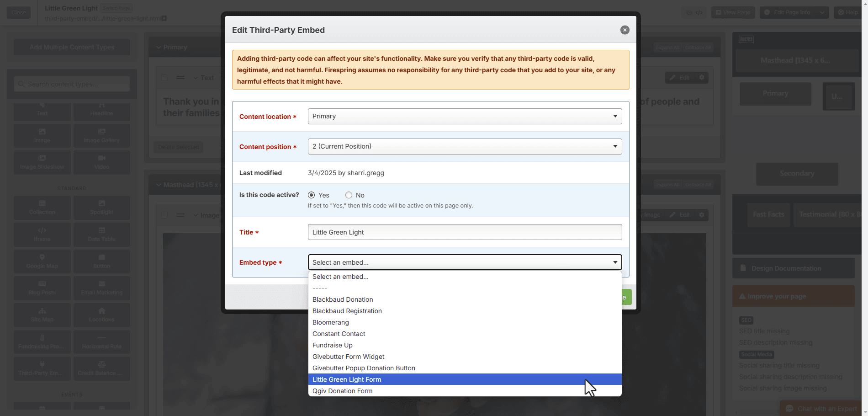Image resolution: width=868 pixels, height=416 pixels.
Task: Select No for code active
Action: (349, 195)
